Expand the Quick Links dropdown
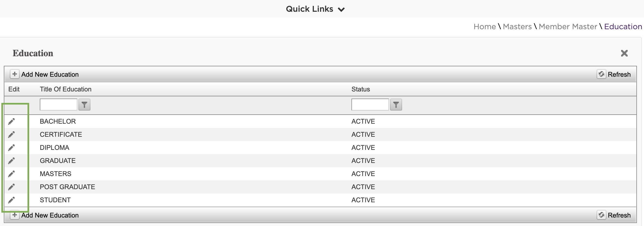This screenshot has height=226, width=644. [x=315, y=9]
